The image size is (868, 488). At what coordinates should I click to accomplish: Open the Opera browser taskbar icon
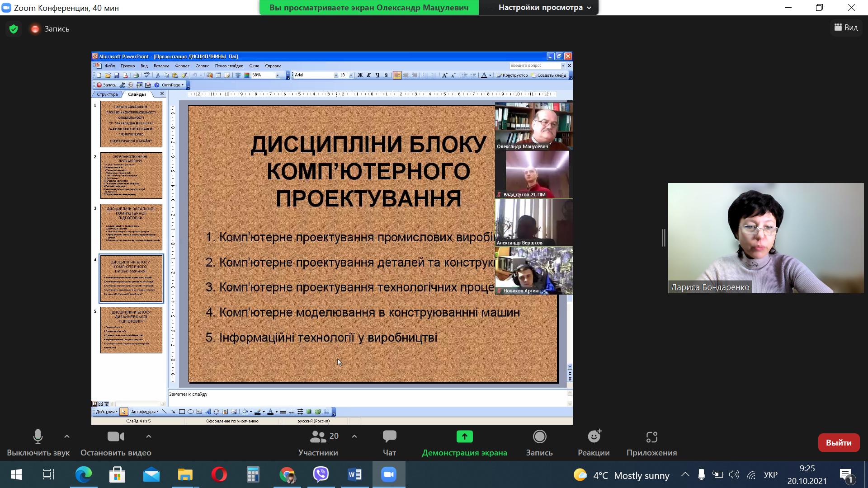tap(219, 474)
